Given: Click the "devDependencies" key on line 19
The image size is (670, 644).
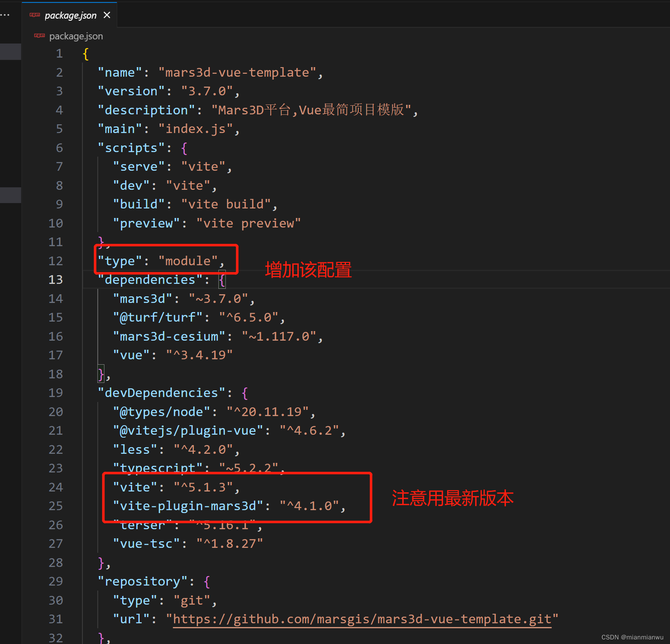Looking at the screenshot, I should tap(162, 393).
